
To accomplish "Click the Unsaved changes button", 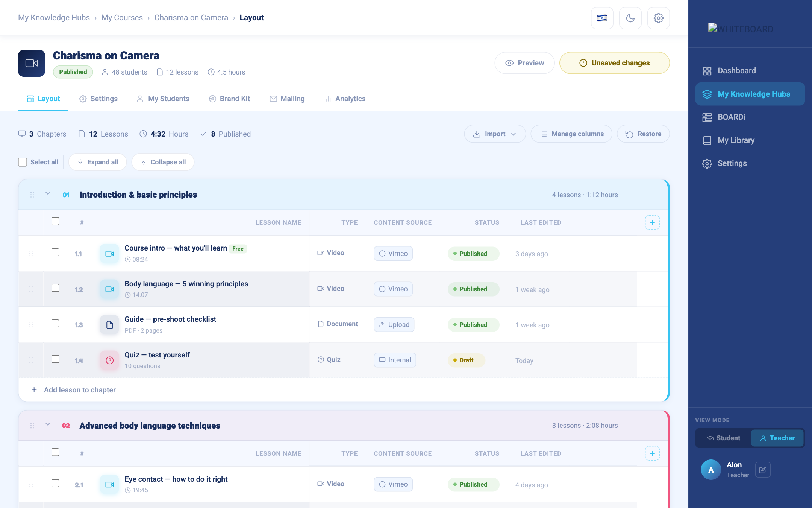I will tap(614, 63).
